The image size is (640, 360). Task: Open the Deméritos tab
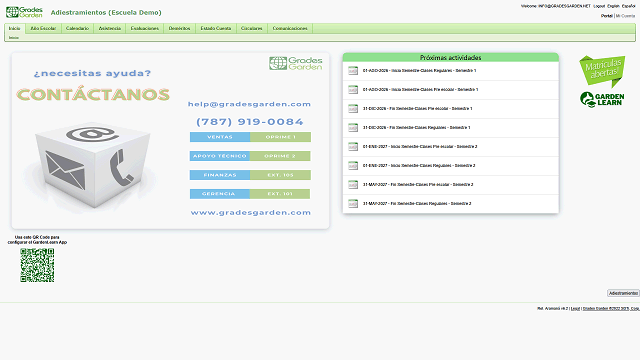pos(179,28)
